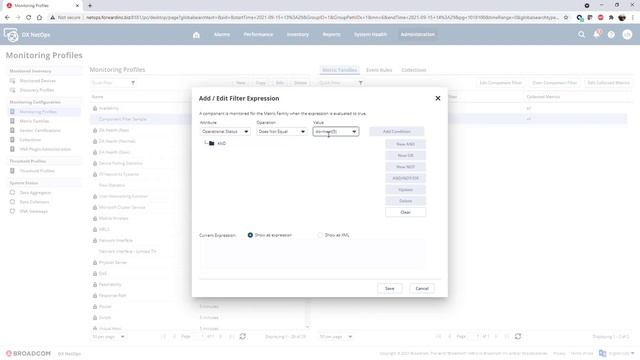
Task: Select Show as expression radio button
Action: (250, 235)
